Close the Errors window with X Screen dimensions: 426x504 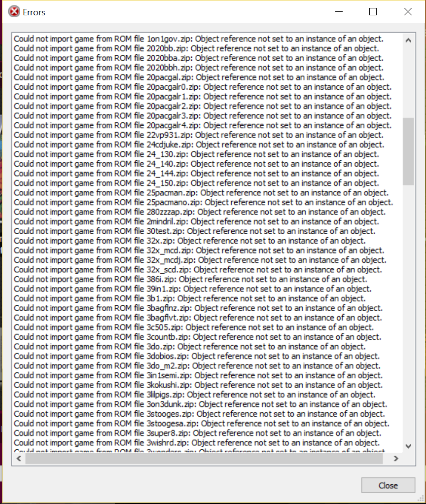pyautogui.click(x=408, y=12)
